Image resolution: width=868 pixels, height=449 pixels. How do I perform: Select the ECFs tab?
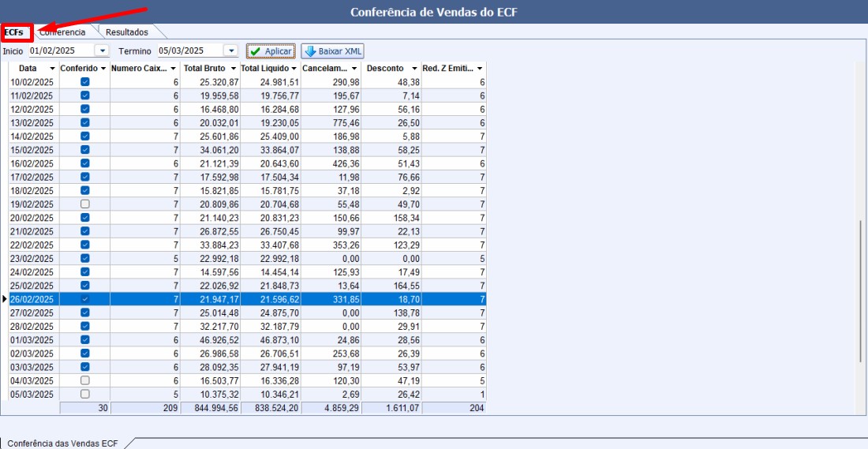tap(14, 32)
